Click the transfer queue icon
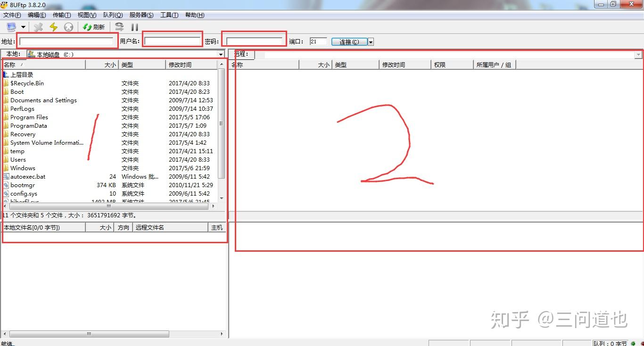Image resolution: width=644 pixels, height=346 pixels. (x=120, y=27)
